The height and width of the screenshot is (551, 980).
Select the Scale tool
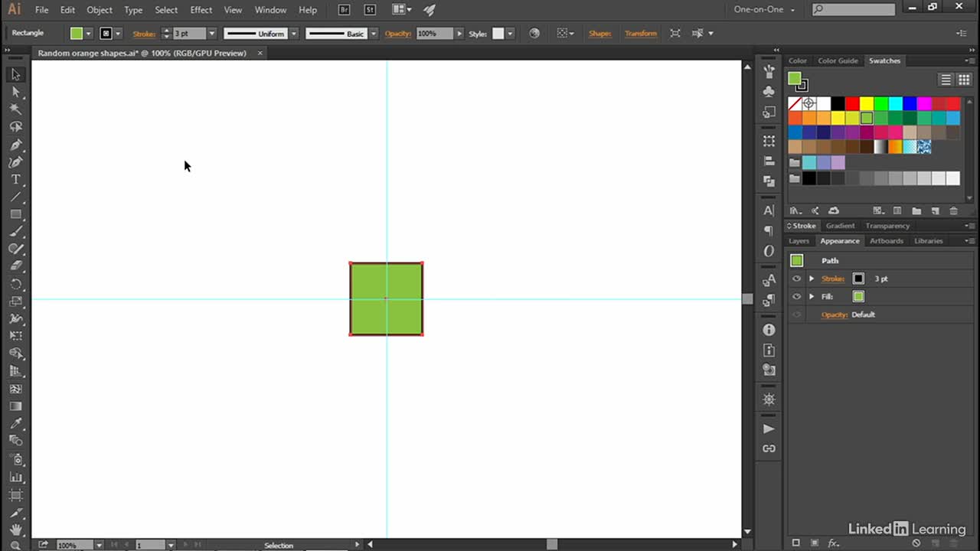(x=15, y=302)
